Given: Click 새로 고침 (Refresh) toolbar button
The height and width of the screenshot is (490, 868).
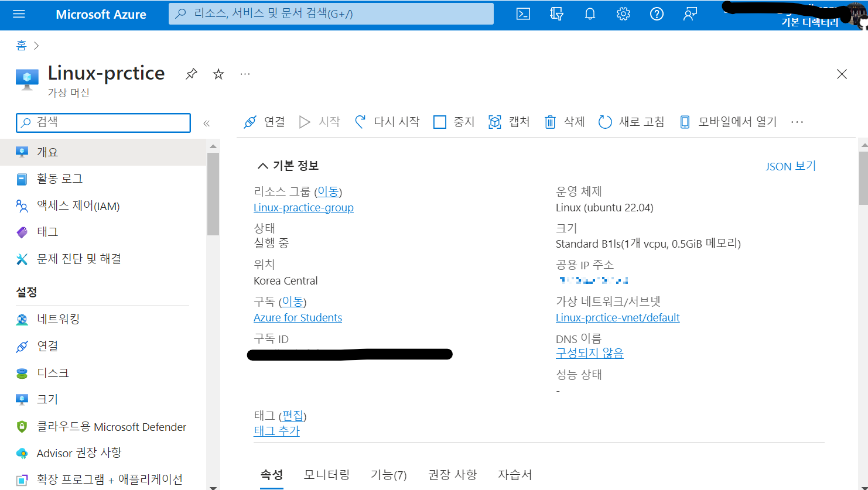Looking at the screenshot, I should pos(631,122).
